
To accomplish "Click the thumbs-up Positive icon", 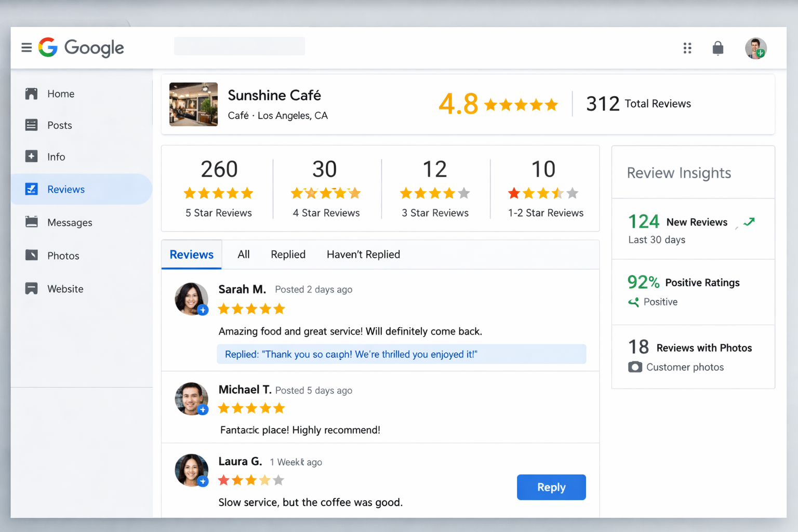I will click(x=633, y=302).
